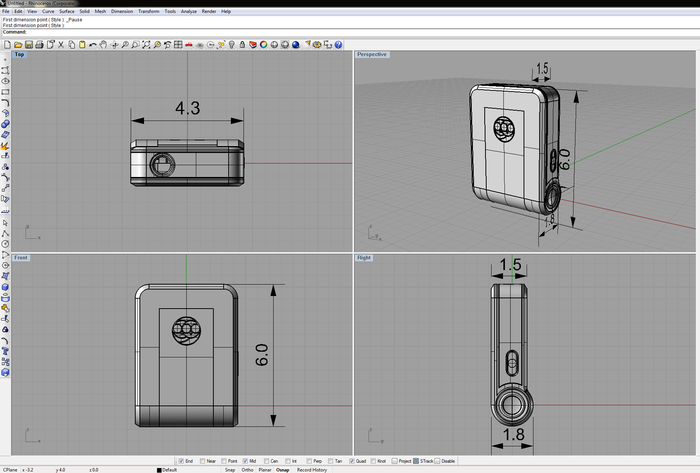
Task: Click Record History in status bar
Action: coord(312,470)
